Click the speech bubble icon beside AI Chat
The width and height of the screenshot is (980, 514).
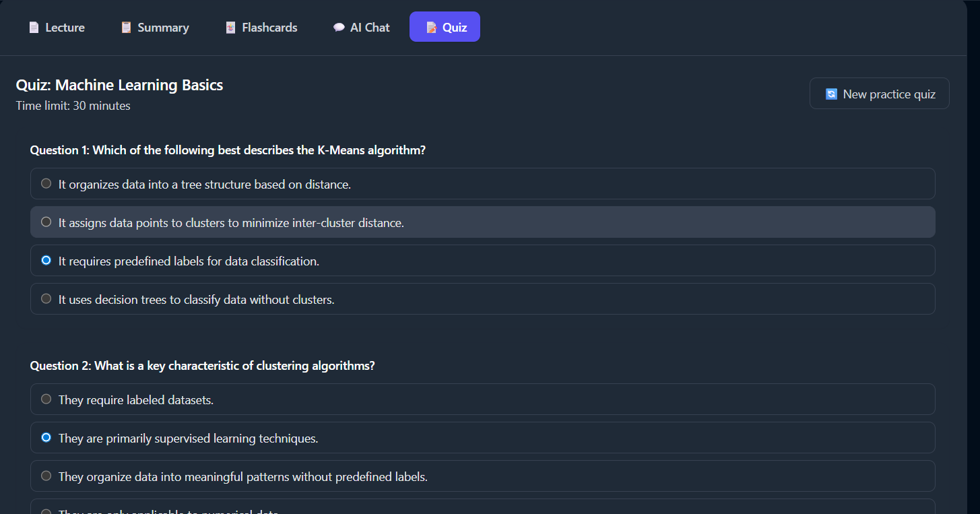click(339, 27)
